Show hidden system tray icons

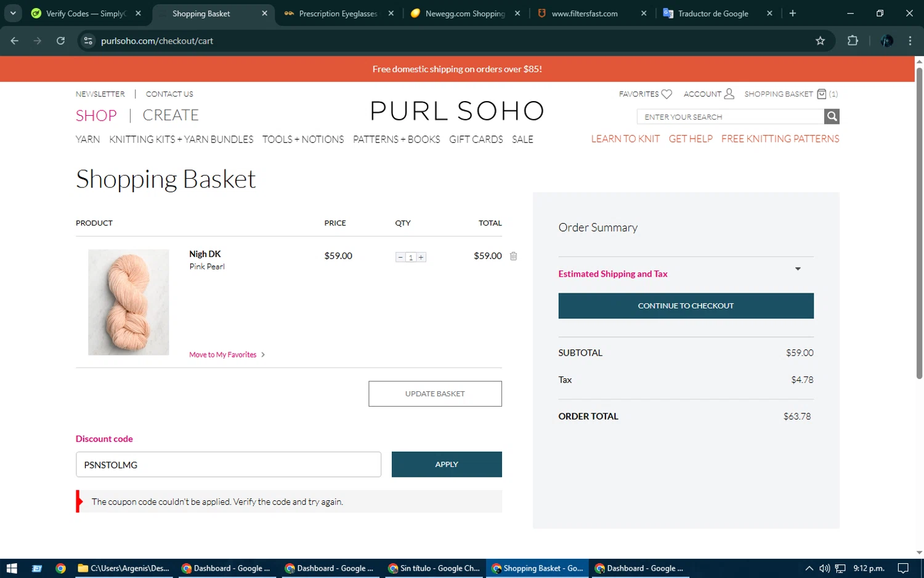[809, 568]
